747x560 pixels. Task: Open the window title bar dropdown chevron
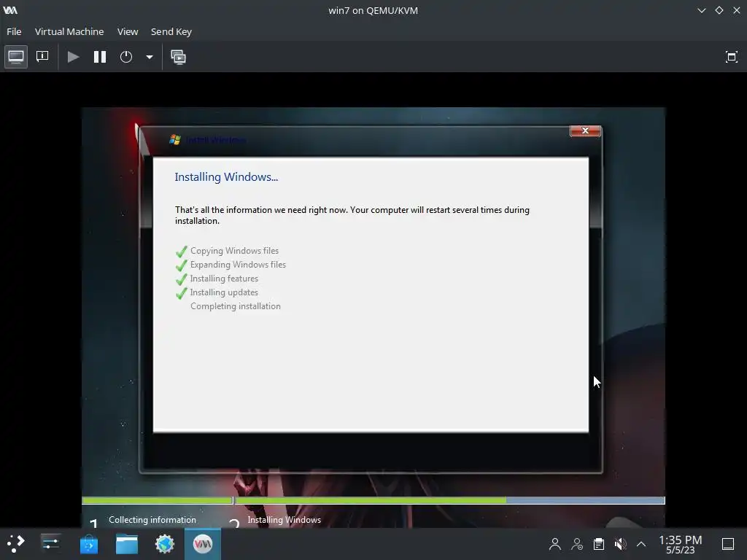[701, 10]
